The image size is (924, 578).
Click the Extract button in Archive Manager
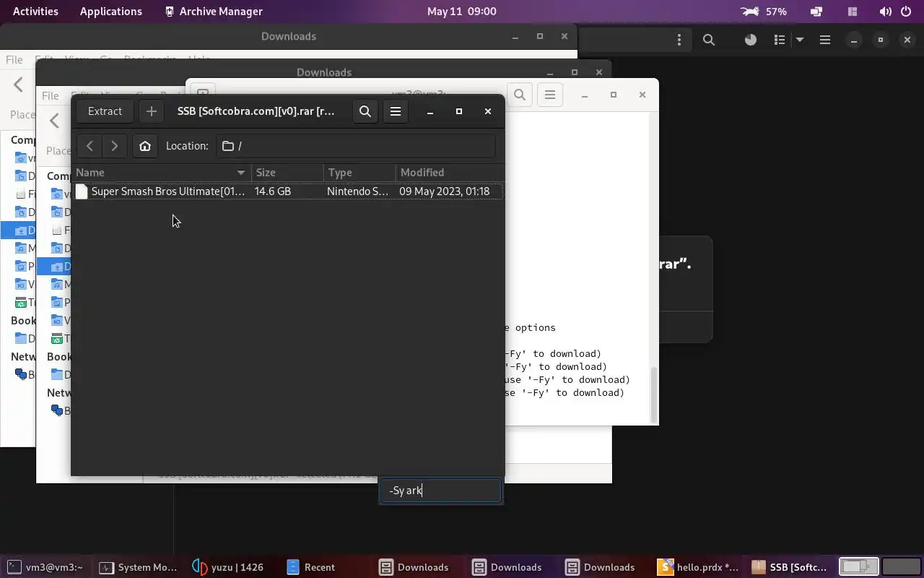105,111
